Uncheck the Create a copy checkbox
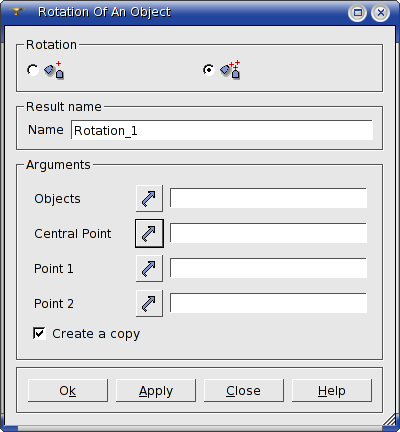The image size is (400, 432). 39,333
